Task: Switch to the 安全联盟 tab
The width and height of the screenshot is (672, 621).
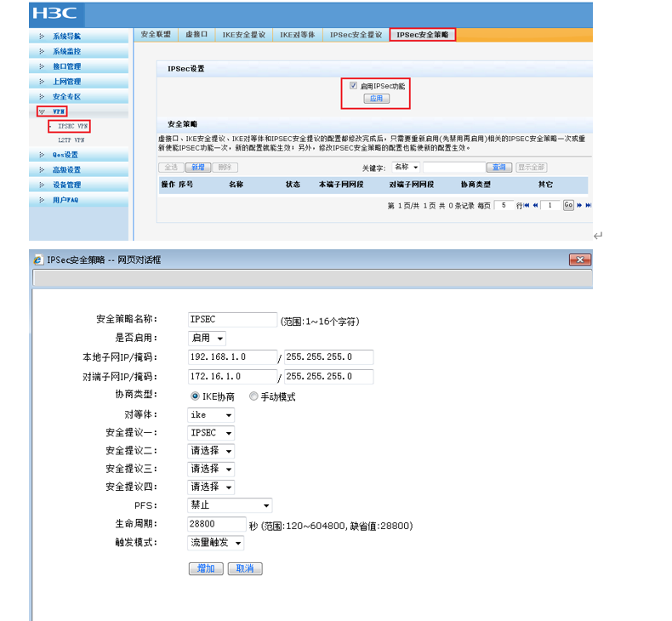Action: [156, 35]
